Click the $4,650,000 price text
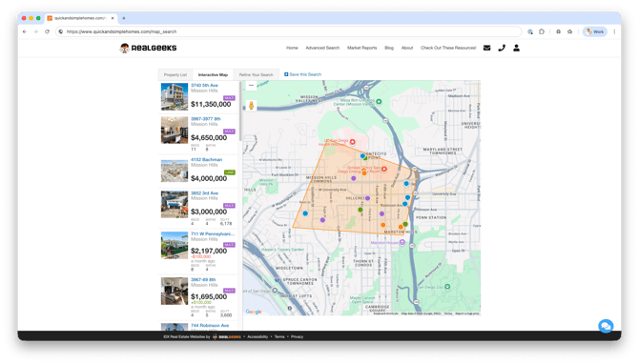 coord(209,137)
